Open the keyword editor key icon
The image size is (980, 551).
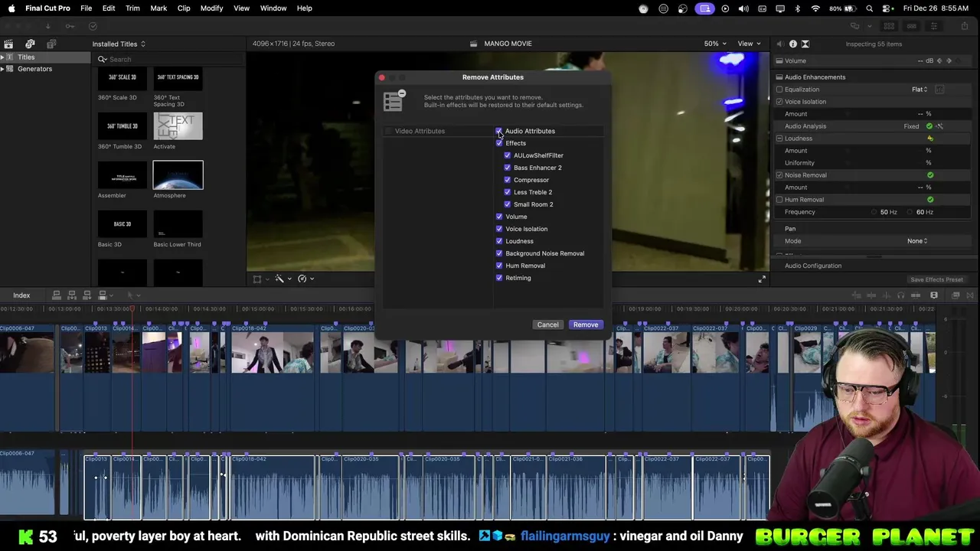point(70,26)
